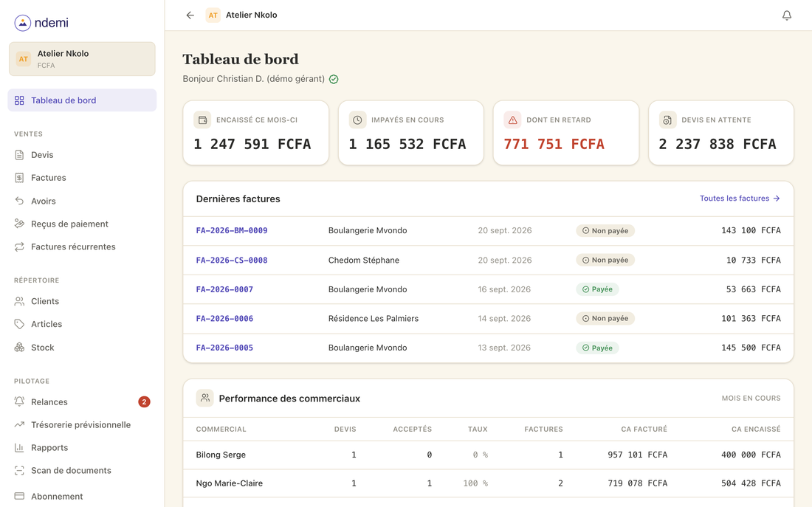
Task: Click the Tableau de bord grid icon
Action: (x=19, y=100)
